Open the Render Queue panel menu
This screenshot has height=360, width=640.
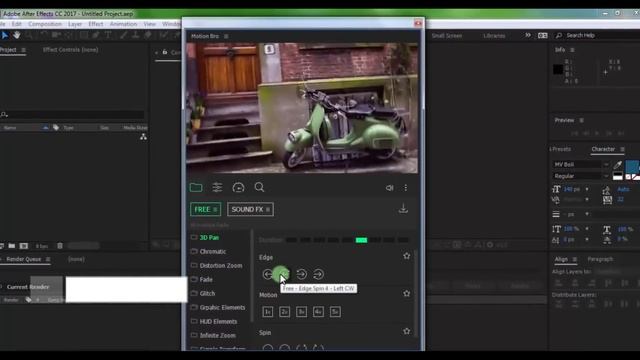pyautogui.click(x=48, y=259)
